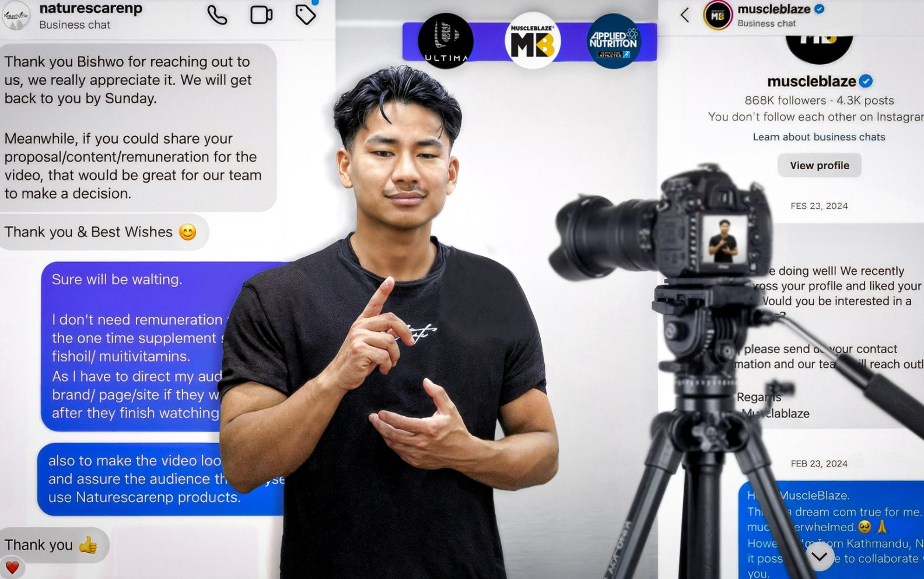Start a video call with naturescarenp
Viewport: 924px width, 579px height.
point(261,15)
